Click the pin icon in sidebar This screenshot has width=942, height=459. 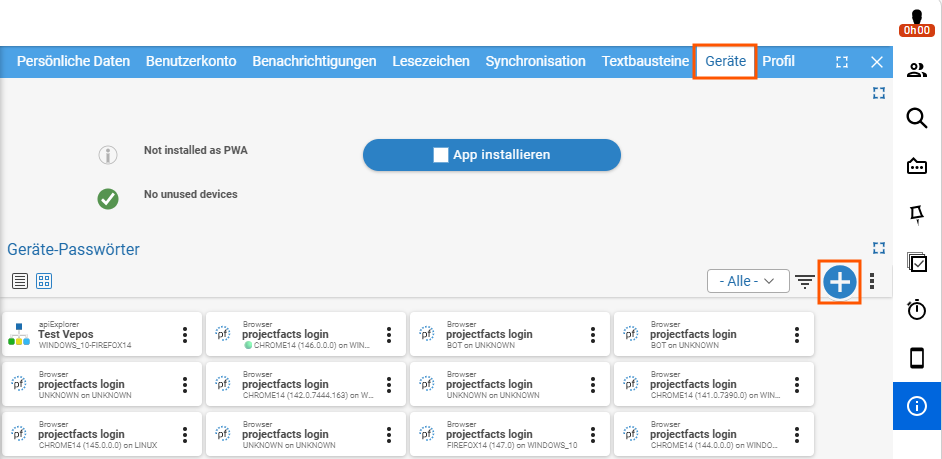(x=916, y=213)
